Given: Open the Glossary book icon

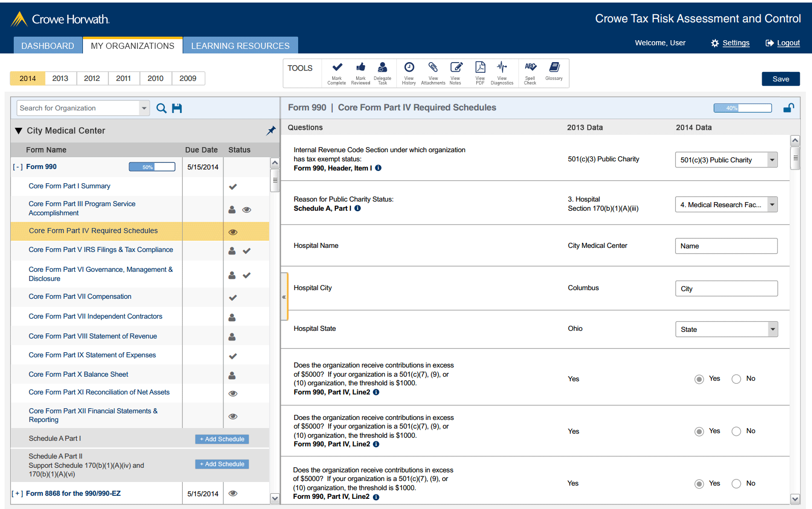Looking at the screenshot, I should pyautogui.click(x=554, y=71).
